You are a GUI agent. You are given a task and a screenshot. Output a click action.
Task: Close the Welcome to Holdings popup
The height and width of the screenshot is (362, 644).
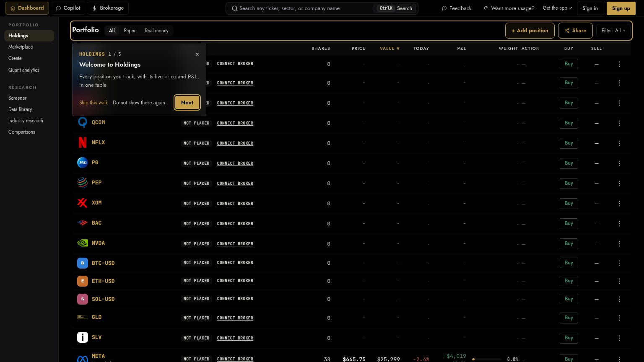[197, 54]
